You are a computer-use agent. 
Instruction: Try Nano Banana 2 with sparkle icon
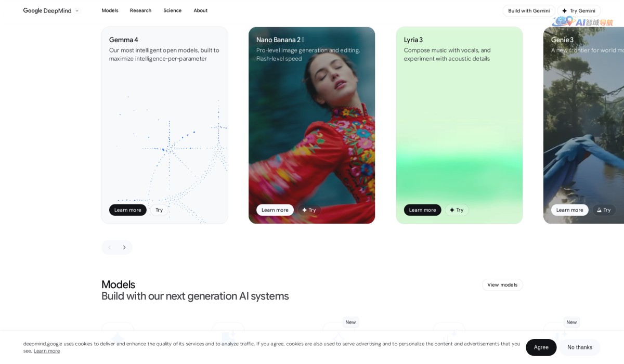pyautogui.click(x=309, y=210)
